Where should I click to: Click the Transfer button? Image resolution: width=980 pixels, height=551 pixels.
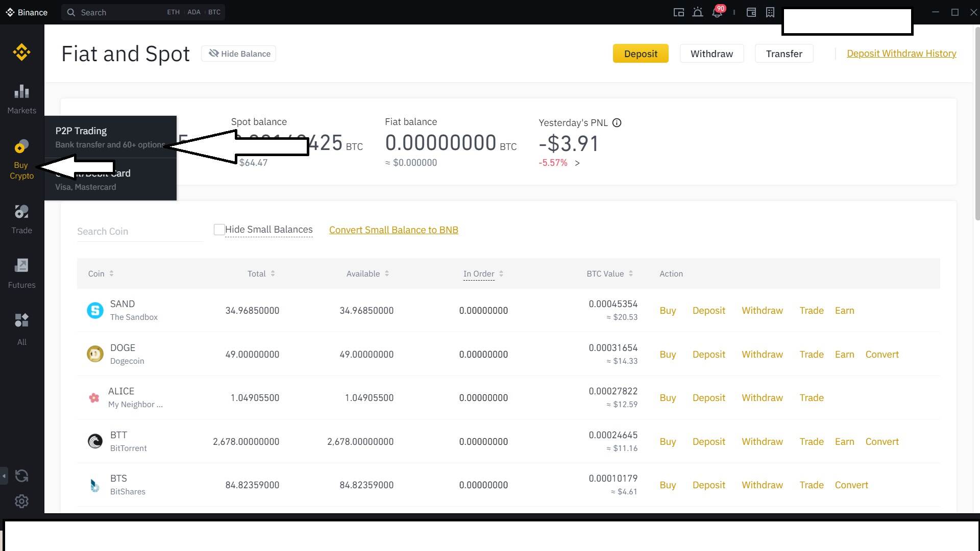pyautogui.click(x=784, y=54)
